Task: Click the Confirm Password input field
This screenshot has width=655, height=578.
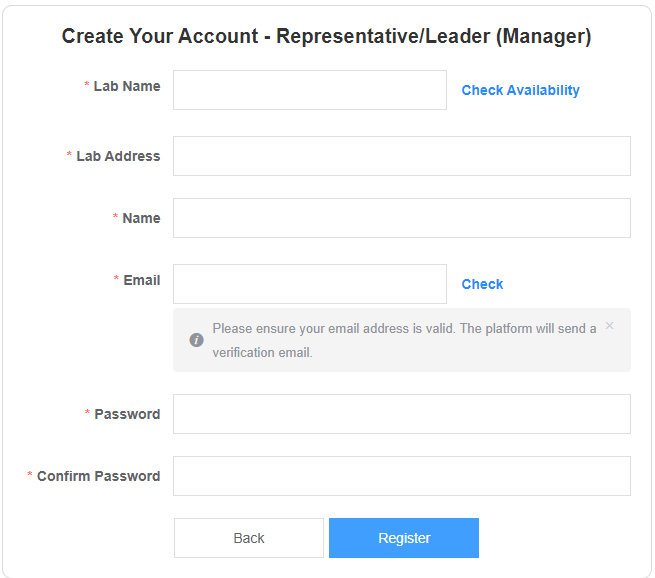Action: [x=402, y=476]
